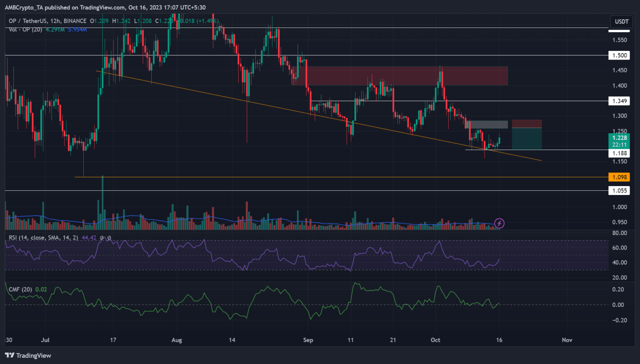Open the USDT currency selector
Viewport: 640px width, 364px height.
[621, 22]
